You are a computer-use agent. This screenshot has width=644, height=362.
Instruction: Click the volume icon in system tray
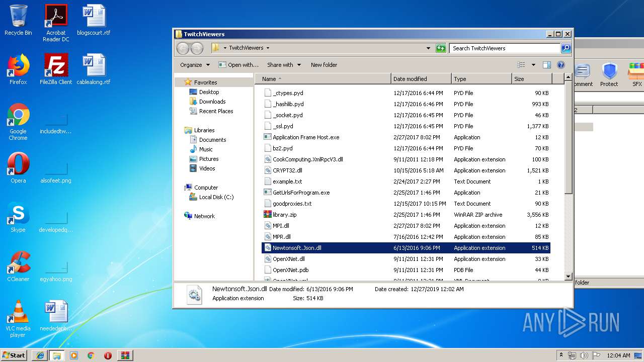coord(584,355)
